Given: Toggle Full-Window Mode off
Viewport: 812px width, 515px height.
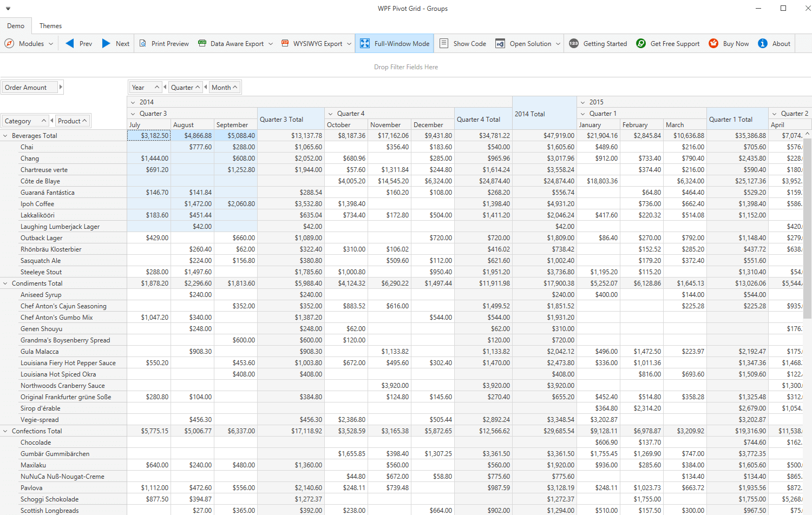Looking at the screenshot, I should [x=394, y=43].
